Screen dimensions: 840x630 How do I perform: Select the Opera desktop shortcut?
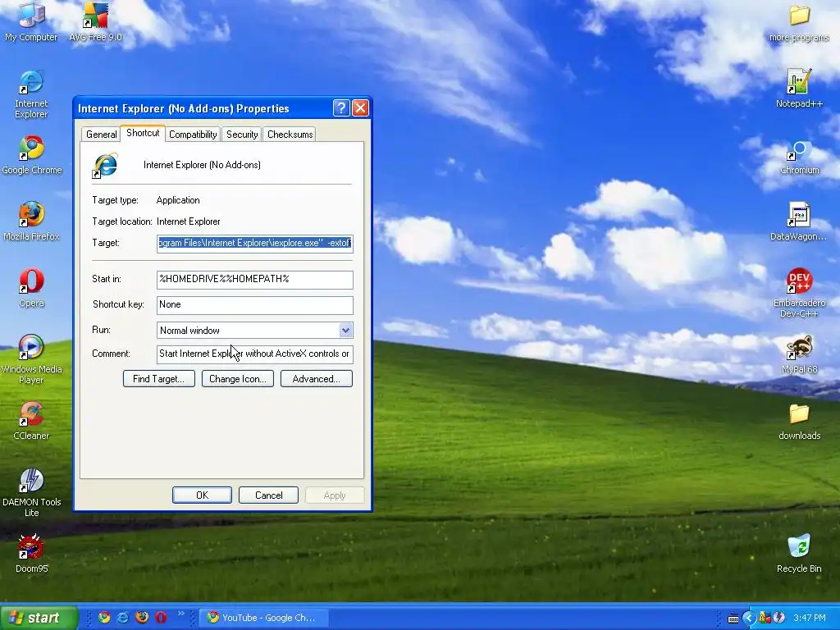coord(31,288)
